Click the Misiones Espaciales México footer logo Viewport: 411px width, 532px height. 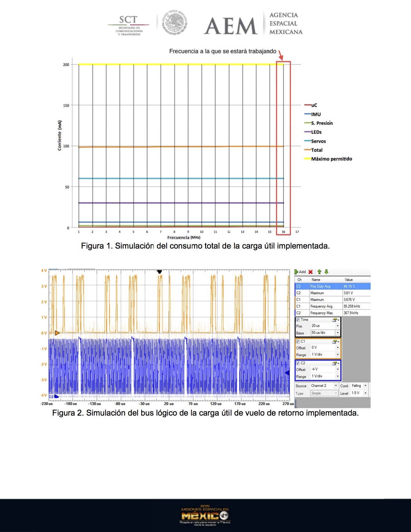(x=205, y=515)
